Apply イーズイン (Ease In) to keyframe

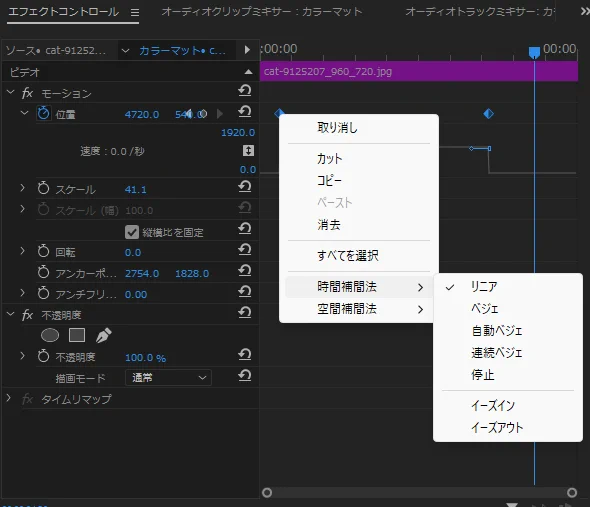point(508,405)
